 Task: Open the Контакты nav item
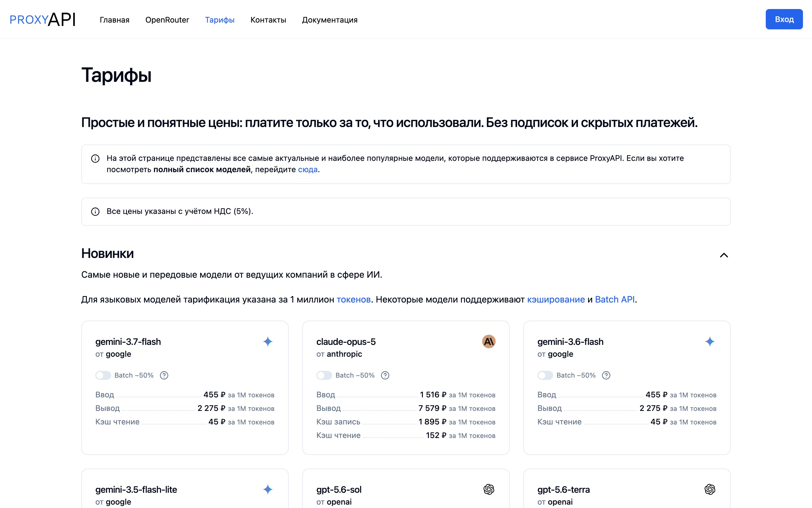(x=268, y=20)
